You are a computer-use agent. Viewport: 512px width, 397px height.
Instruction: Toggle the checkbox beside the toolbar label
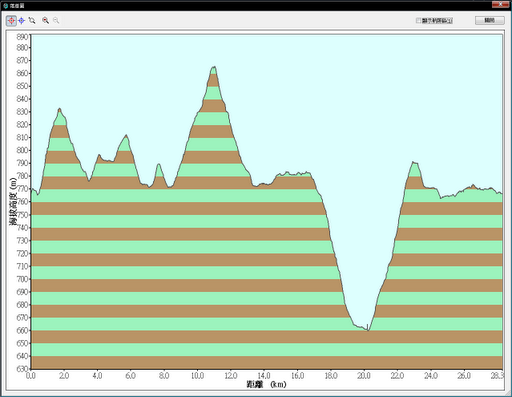[x=418, y=21]
